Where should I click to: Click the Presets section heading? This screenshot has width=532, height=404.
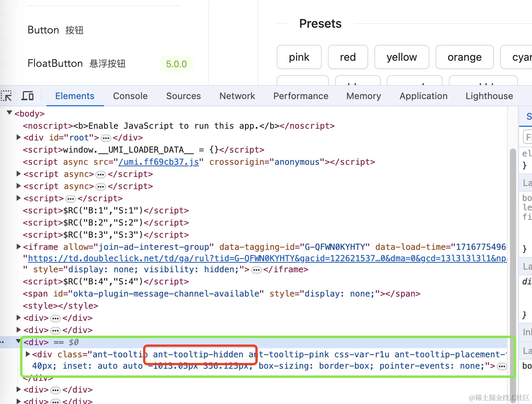pos(320,24)
